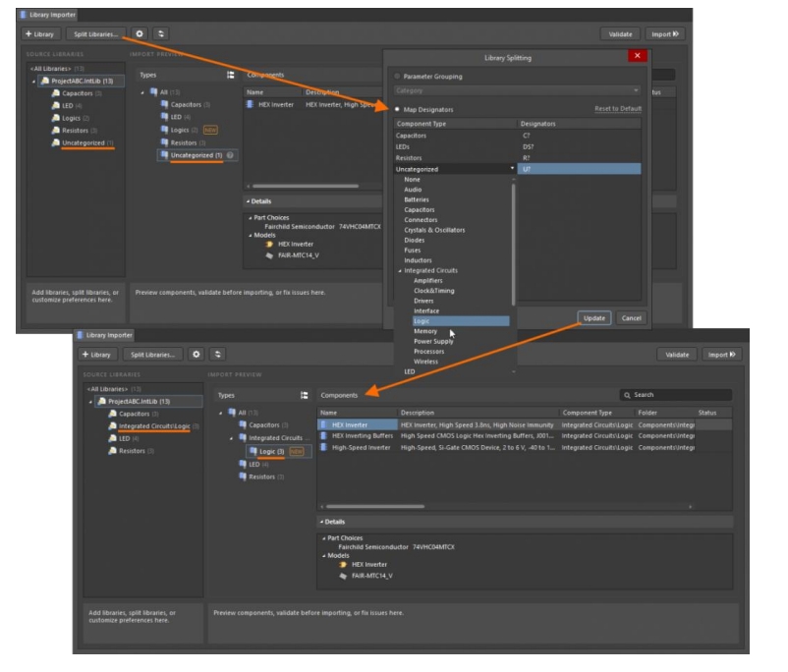Collapse Models section in upper Details
788x672 pixels.
pyautogui.click(x=250, y=235)
